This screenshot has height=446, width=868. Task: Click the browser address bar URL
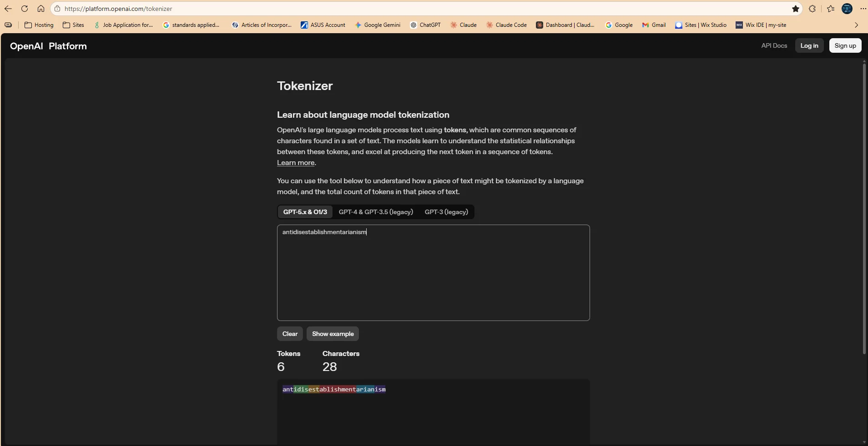[118, 9]
